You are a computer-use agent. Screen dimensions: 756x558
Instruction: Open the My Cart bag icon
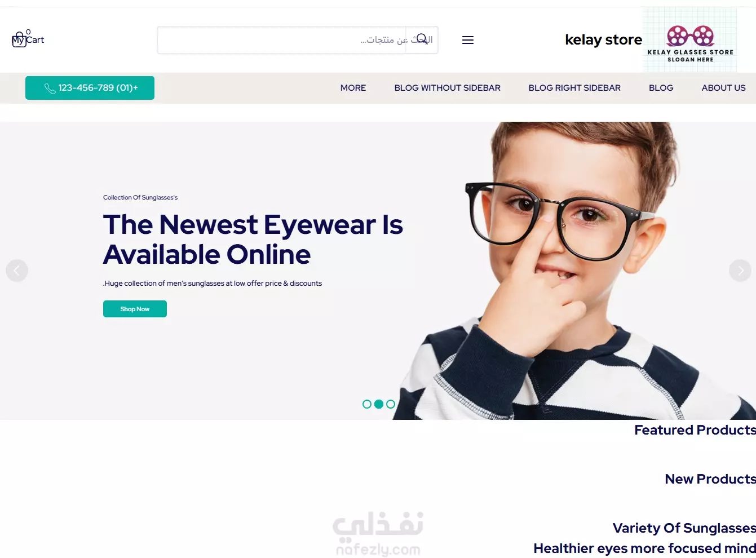coord(19,39)
